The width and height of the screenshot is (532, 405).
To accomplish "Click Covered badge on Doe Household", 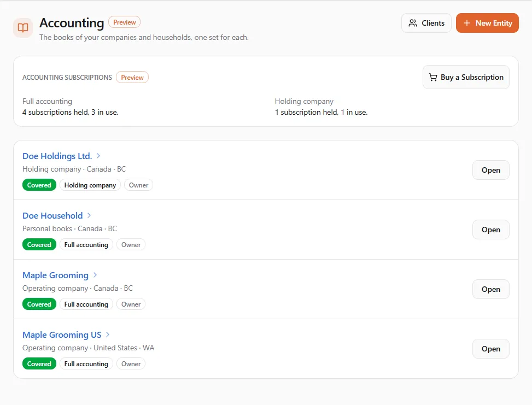I will pos(39,245).
